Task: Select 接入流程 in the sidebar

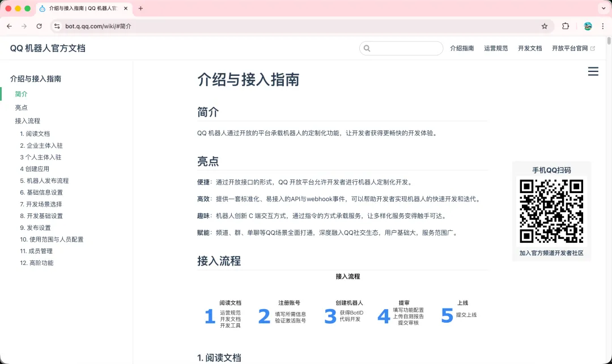Action: tap(27, 121)
